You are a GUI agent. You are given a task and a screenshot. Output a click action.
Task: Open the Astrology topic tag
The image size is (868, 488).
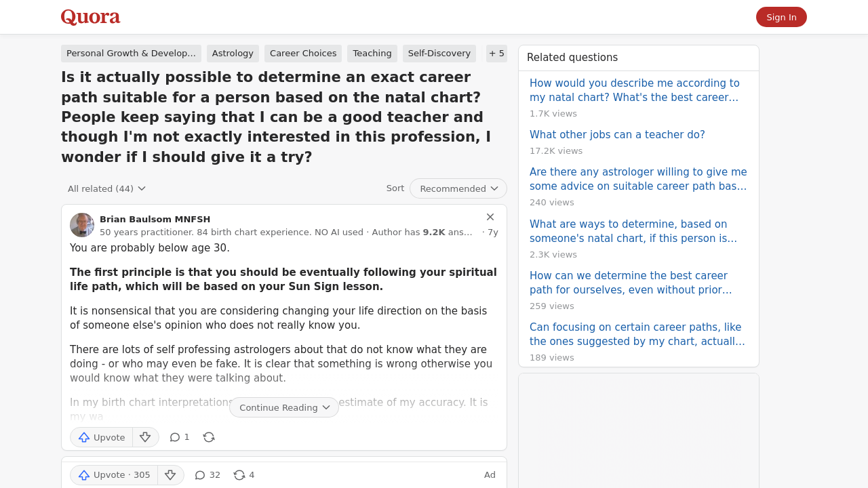pyautogui.click(x=233, y=54)
